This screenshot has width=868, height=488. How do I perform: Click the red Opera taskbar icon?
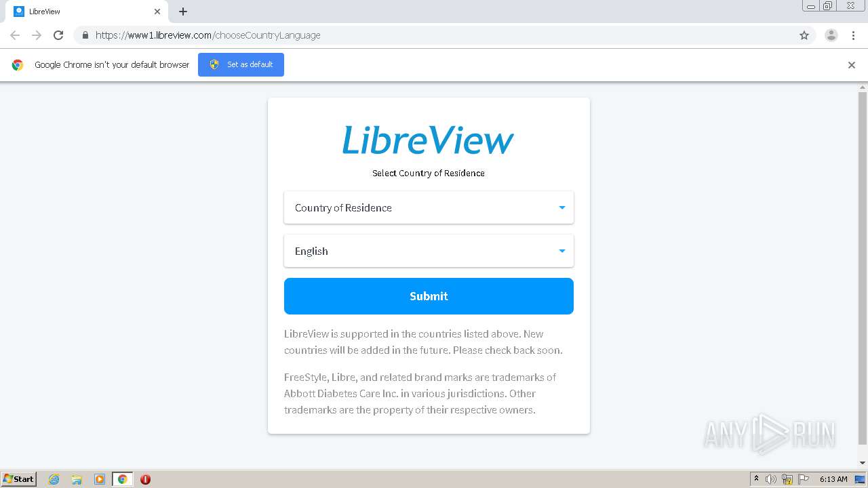click(x=145, y=479)
